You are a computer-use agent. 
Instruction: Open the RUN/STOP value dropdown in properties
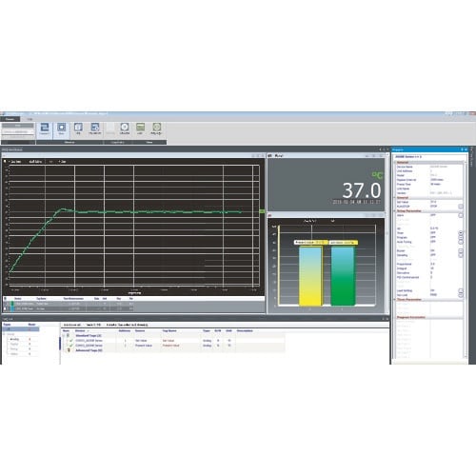click(461, 207)
